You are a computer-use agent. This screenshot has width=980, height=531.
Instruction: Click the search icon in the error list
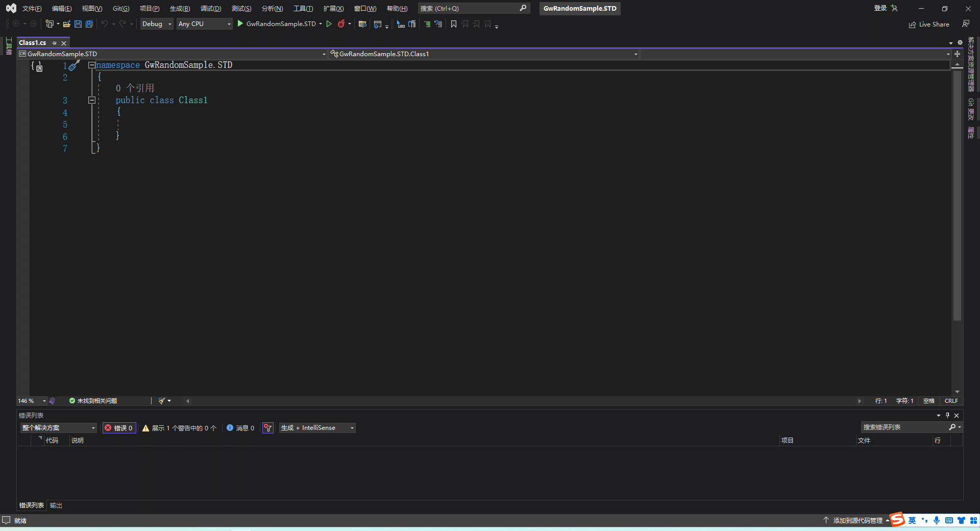(952, 427)
